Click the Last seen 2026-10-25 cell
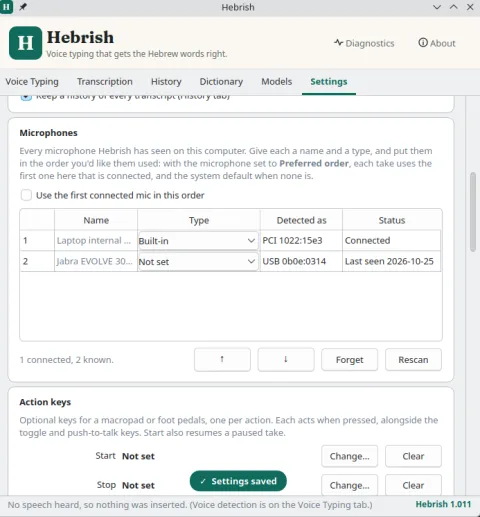 coord(391,262)
